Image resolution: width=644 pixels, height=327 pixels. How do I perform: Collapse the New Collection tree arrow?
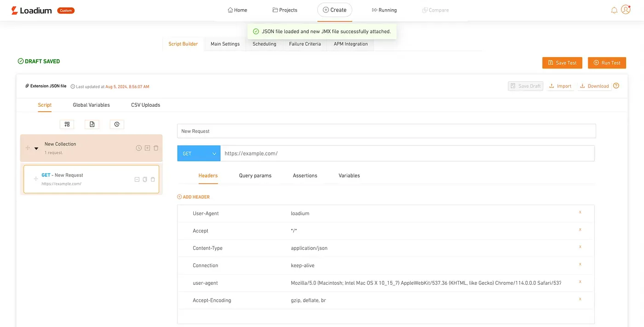pyautogui.click(x=36, y=149)
